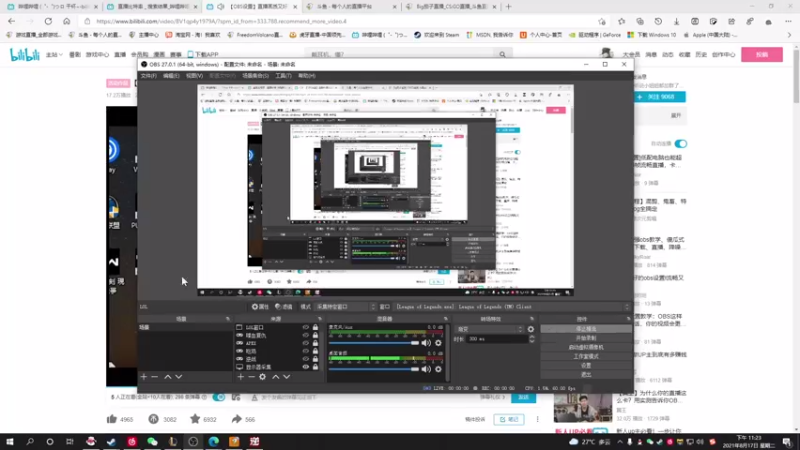
Task: Open OBS 工具(T) menu
Action: click(283, 76)
